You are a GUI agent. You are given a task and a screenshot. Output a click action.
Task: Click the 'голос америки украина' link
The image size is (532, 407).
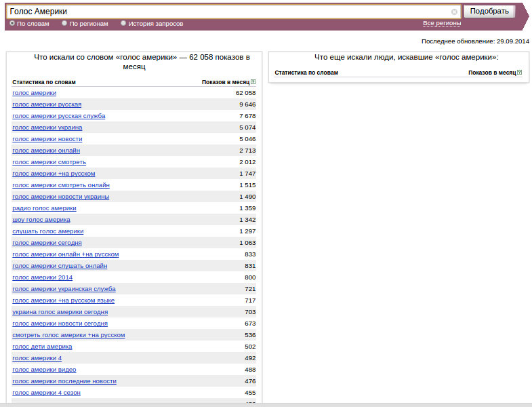47,128
